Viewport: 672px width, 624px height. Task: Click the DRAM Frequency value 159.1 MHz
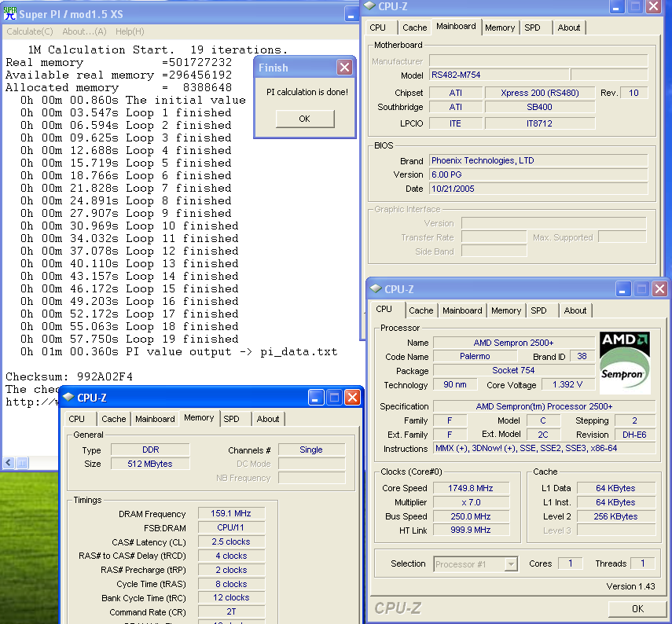231,513
